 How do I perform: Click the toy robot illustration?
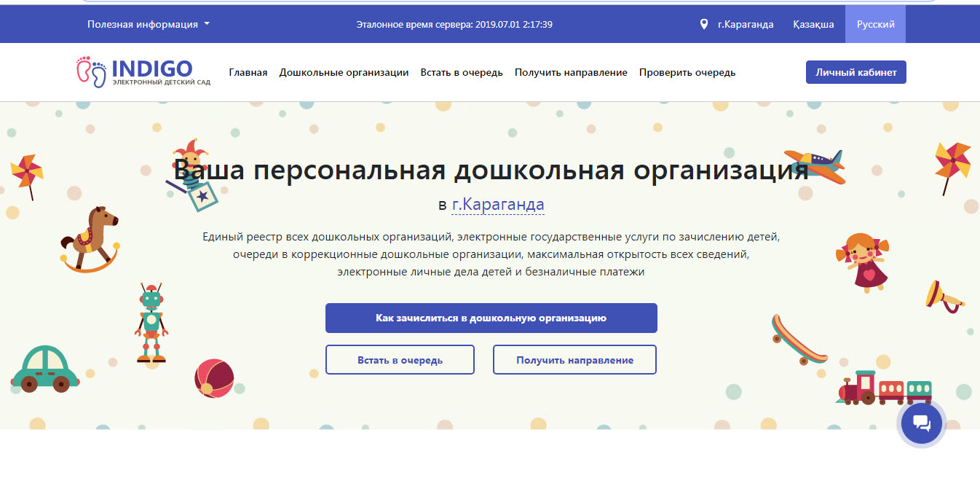(x=151, y=323)
